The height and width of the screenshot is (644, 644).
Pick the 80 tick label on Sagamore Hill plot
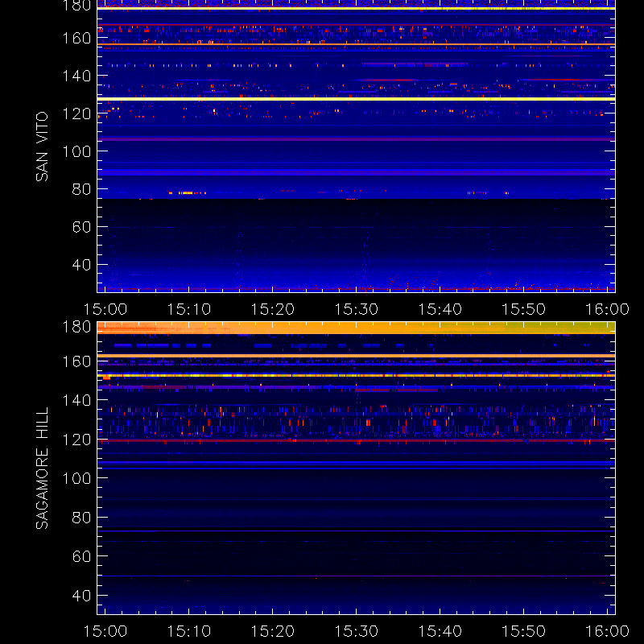81,518
